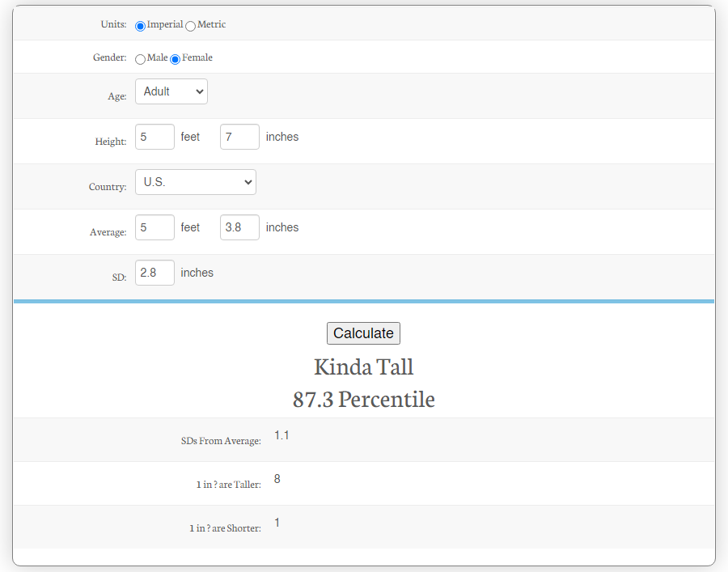Select the Imperial units radio button

140,26
